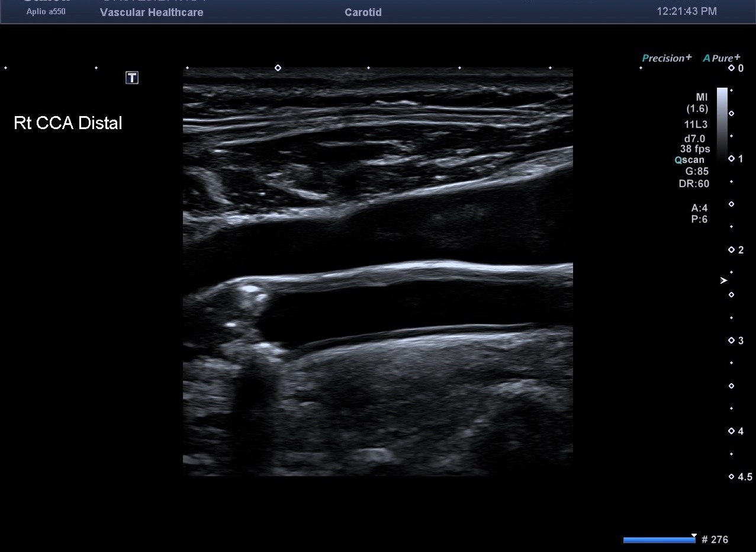Screen dimensions: 756x552
Task: Click the "Precision+" indicator
Action: point(667,58)
